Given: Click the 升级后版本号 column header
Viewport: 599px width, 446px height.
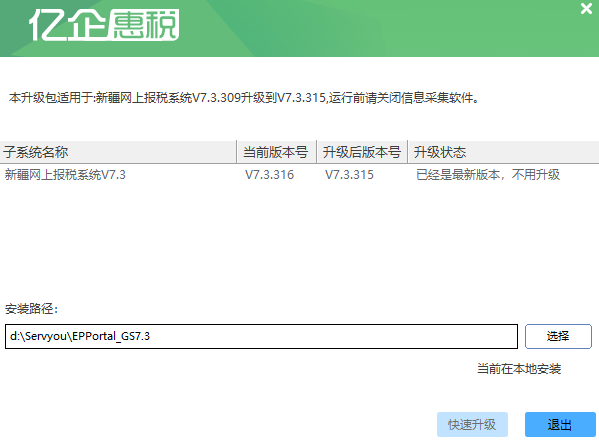Looking at the screenshot, I should (x=362, y=152).
